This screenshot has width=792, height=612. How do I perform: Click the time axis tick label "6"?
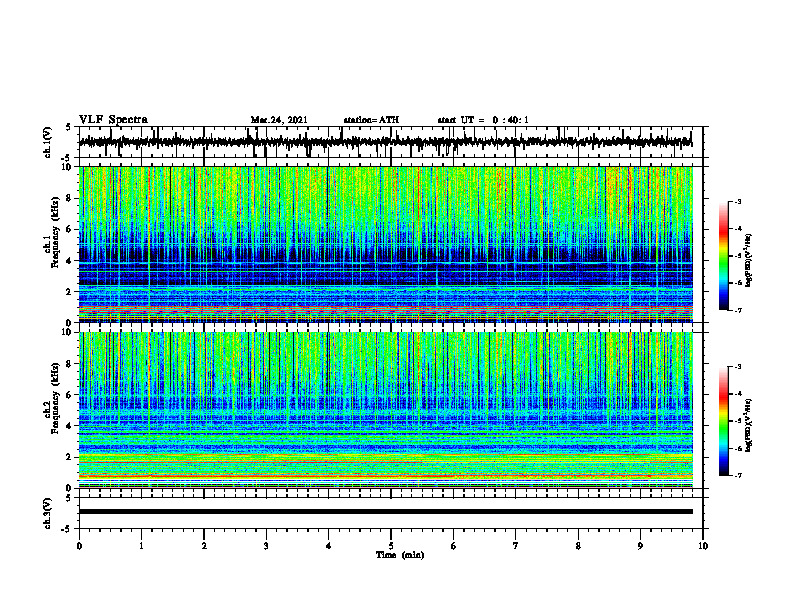click(x=454, y=546)
